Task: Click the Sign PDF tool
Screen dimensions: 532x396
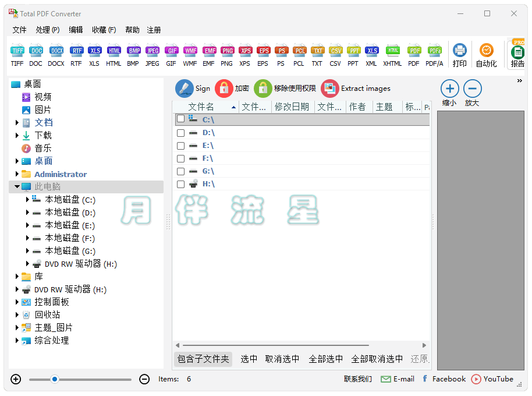Action: (x=193, y=89)
